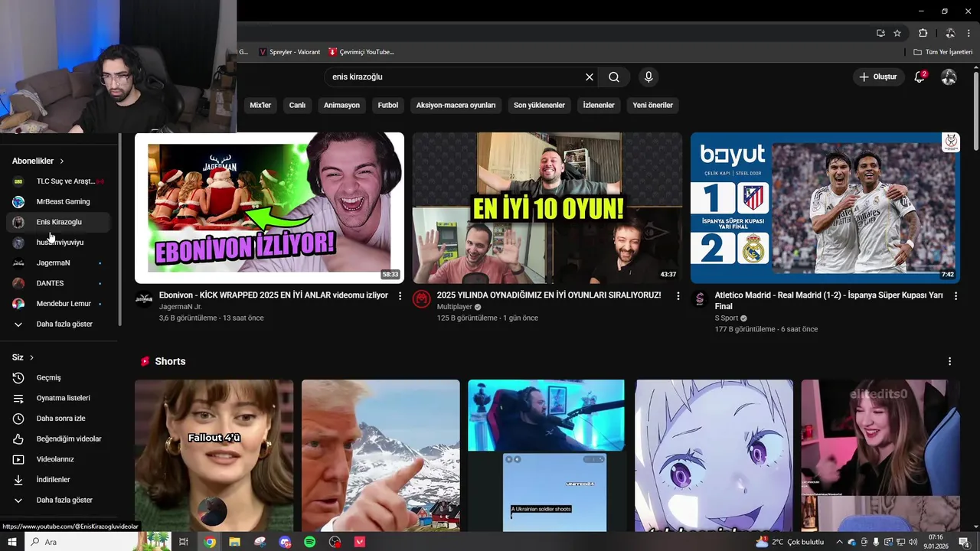Start voice search with the microphone icon
This screenshot has width=980, height=551.
tap(648, 77)
